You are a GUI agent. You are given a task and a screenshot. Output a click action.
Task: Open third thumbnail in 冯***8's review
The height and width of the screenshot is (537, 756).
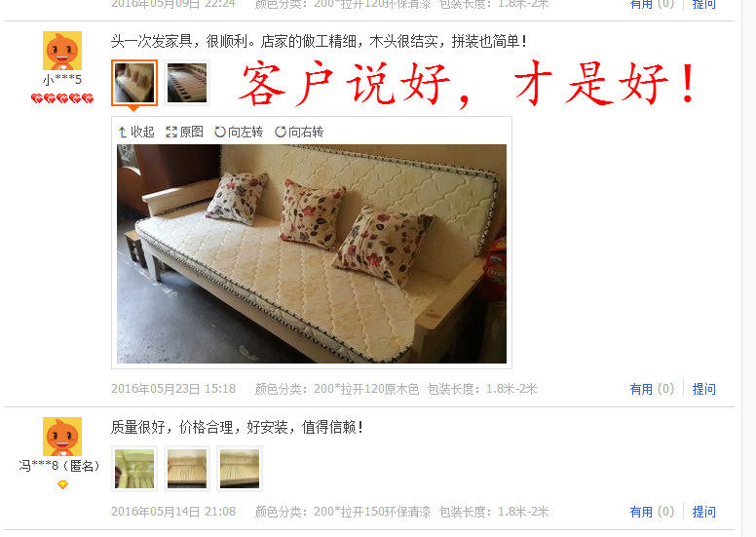coord(240,469)
